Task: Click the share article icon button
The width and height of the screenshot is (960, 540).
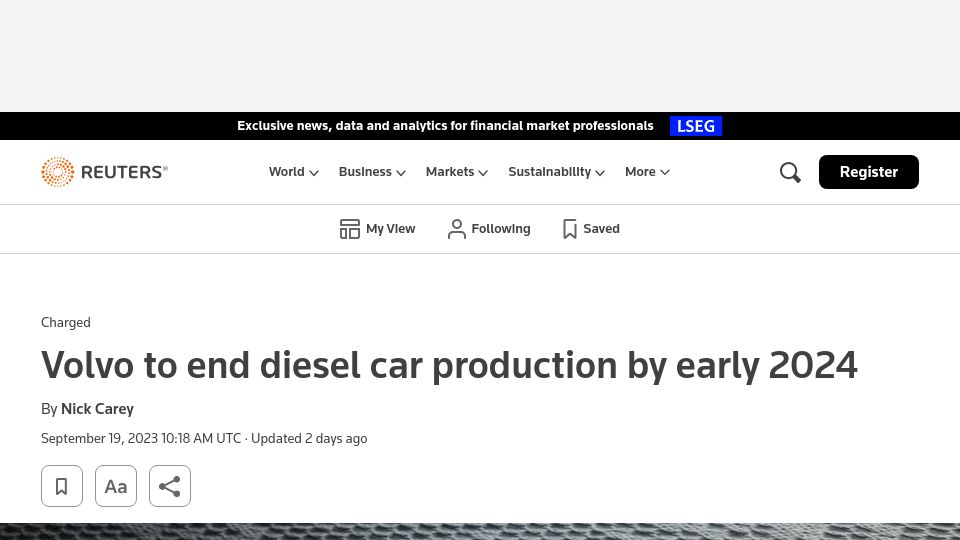Action: (170, 486)
